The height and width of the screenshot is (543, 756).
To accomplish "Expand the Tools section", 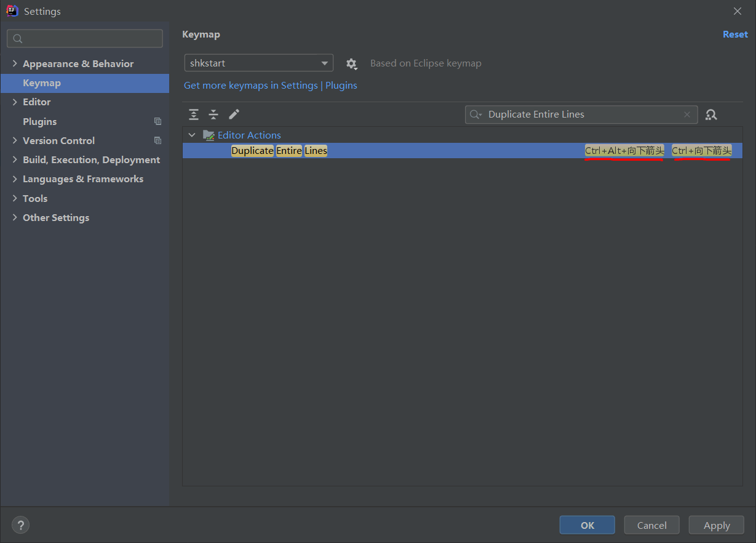I will point(15,199).
